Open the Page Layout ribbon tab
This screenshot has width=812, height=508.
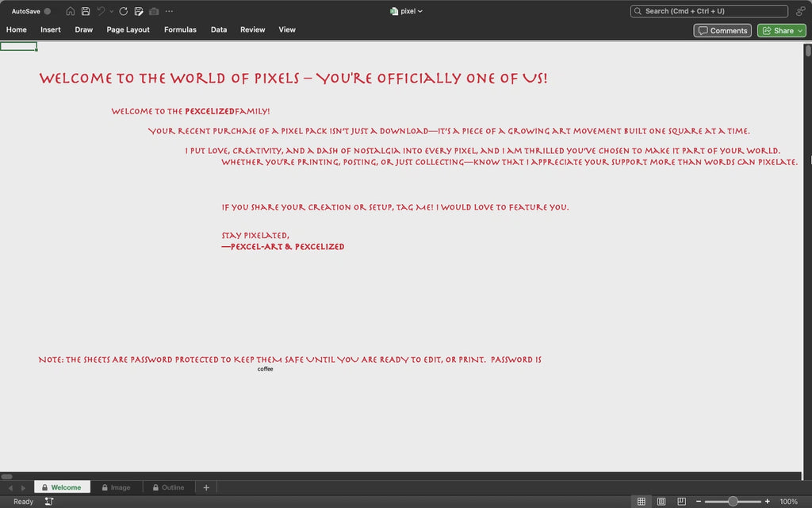point(128,29)
